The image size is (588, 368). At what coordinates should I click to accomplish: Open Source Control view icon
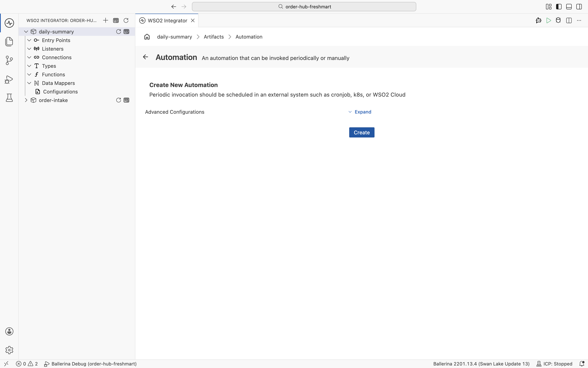[x=9, y=60]
